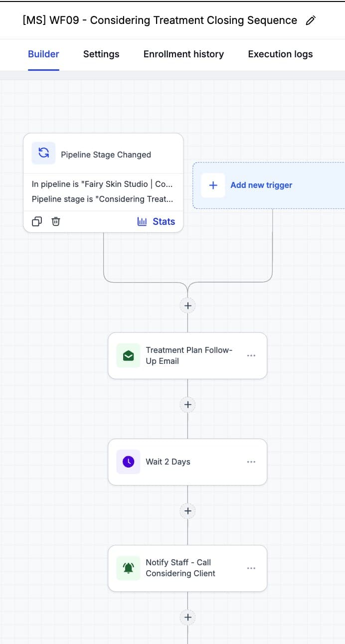Open the Pipeline Stage Changed trigger title
The height and width of the screenshot is (644, 345).
tap(106, 155)
